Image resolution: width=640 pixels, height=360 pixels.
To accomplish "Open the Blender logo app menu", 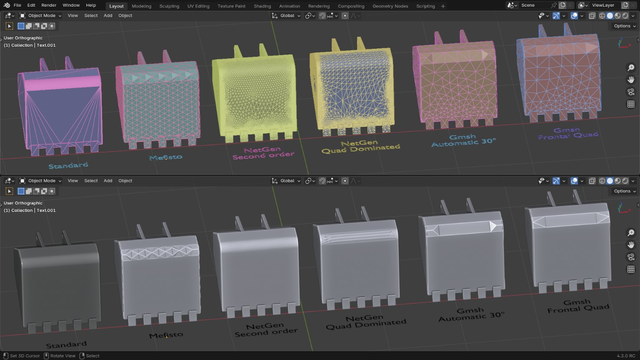I will [6, 5].
